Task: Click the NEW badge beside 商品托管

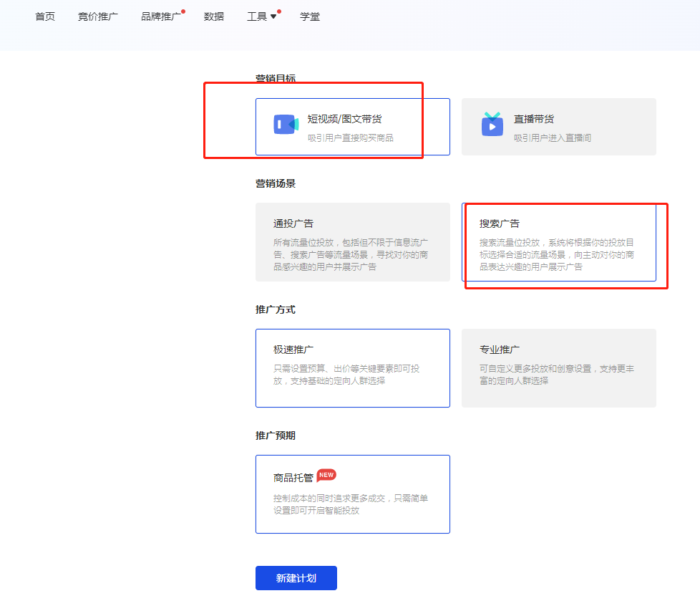Action: (x=328, y=474)
